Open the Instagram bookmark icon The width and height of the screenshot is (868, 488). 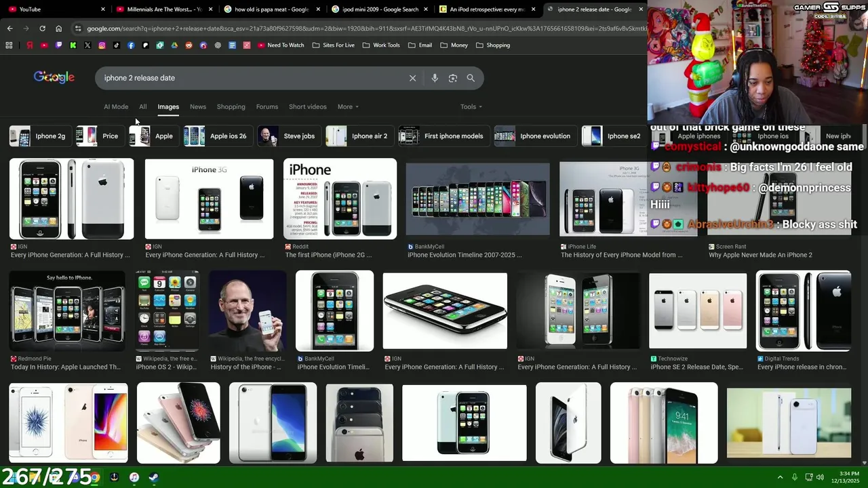pos(102,45)
